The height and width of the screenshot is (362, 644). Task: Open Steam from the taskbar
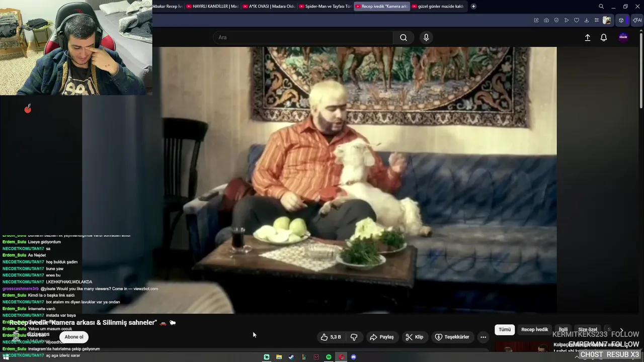click(x=291, y=357)
